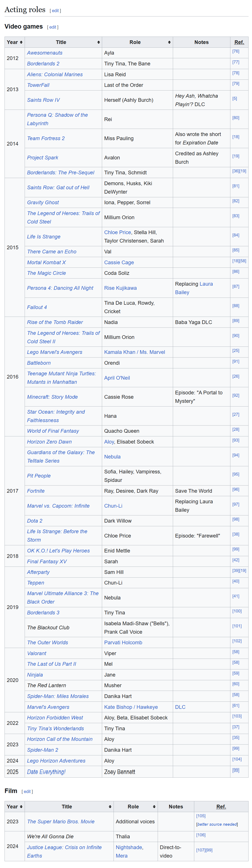252x868 pixels.
Task: Open Gravity Ghost article
Action: [x=43, y=202]
